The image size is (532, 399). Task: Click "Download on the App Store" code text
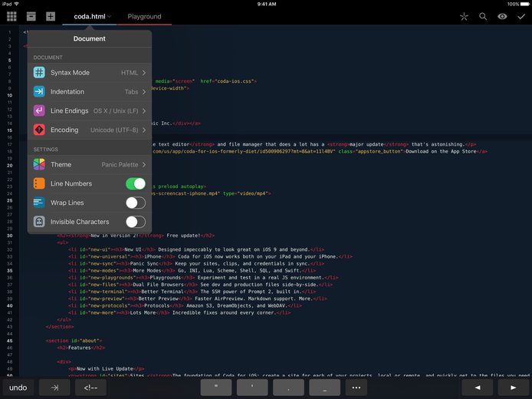441,151
